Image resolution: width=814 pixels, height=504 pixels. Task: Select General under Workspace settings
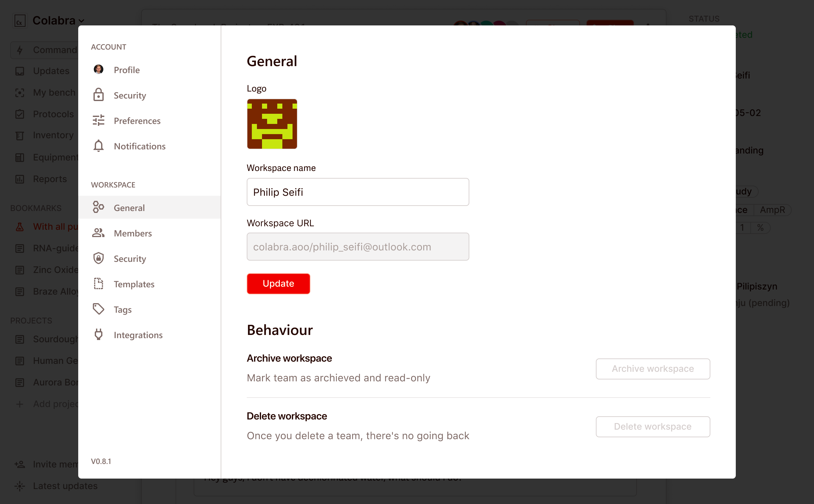coord(129,208)
